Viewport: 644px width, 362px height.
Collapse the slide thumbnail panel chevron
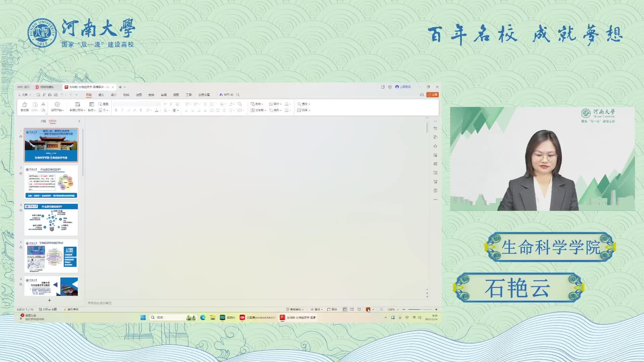click(79, 121)
